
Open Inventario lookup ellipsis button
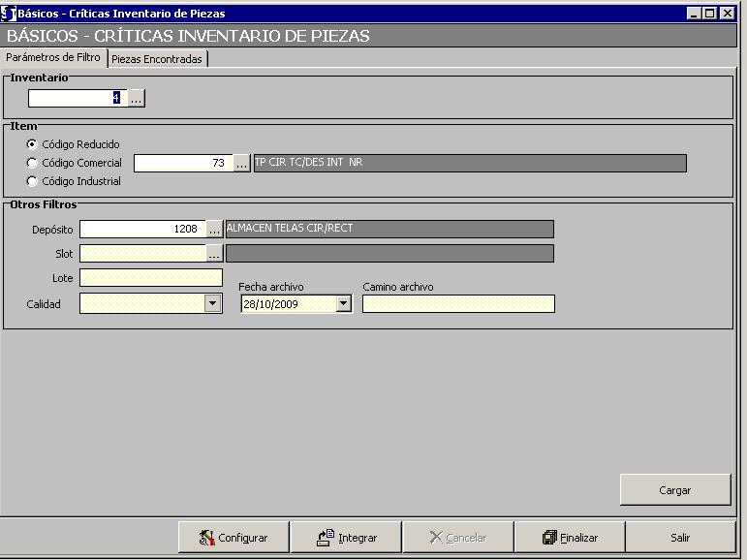[137, 98]
